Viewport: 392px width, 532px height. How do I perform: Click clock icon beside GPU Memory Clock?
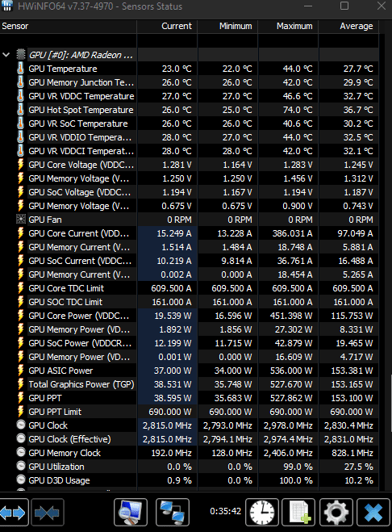(21, 452)
